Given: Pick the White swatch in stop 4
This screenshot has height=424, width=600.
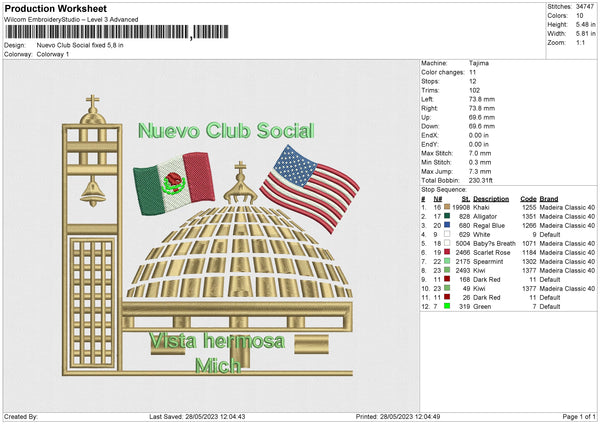Looking at the screenshot, I should click(x=447, y=234).
